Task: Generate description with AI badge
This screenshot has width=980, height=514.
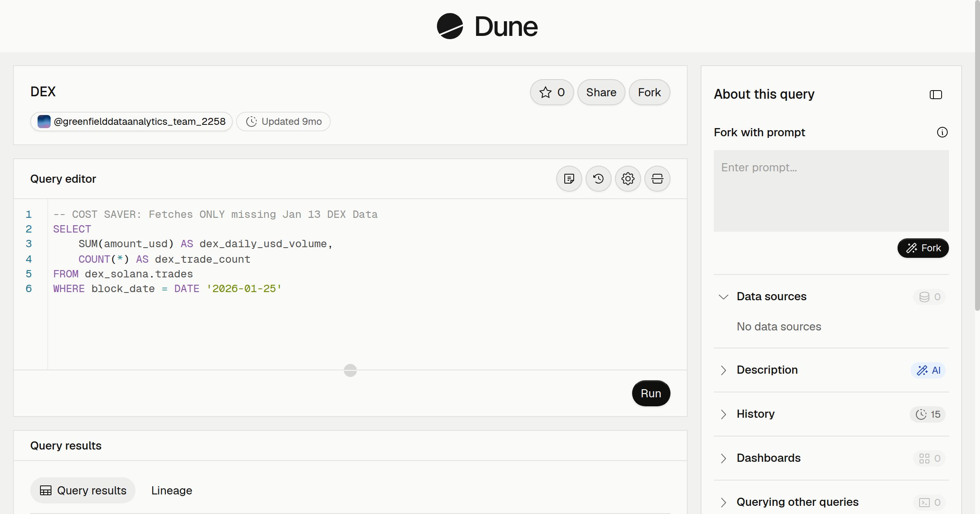Action: click(x=928, y=370)
